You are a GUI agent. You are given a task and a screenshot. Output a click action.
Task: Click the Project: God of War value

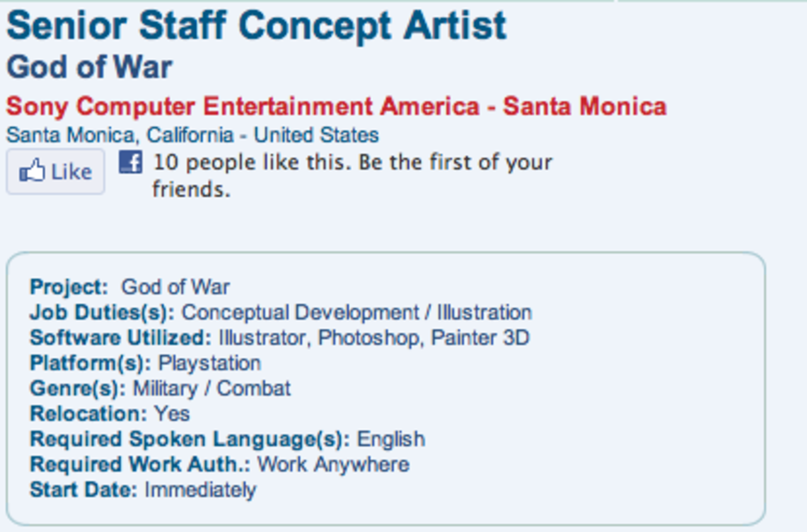pos(175,287)
